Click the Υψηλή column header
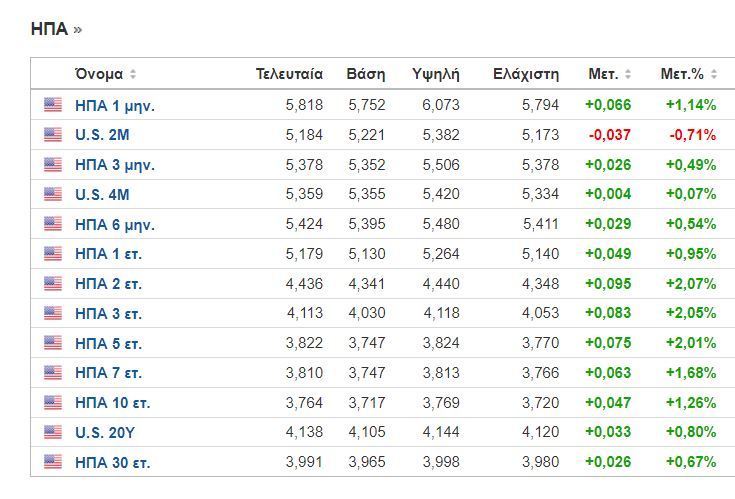Image resolution: width=735 pixels, height=499 pixels. (435, 74)
